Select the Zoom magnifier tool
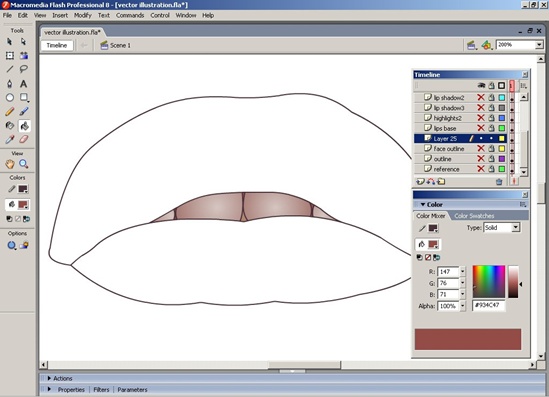 (x=23, y=164)
